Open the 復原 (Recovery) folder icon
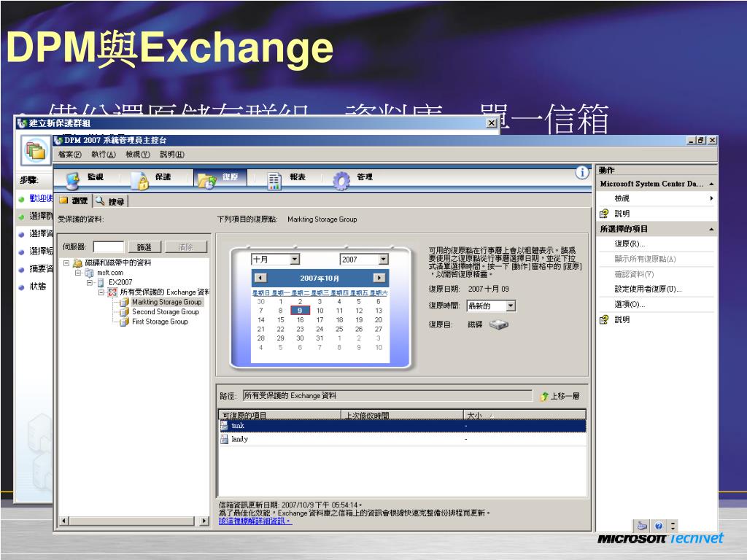The image size is (747, 560). coord(207,181)
